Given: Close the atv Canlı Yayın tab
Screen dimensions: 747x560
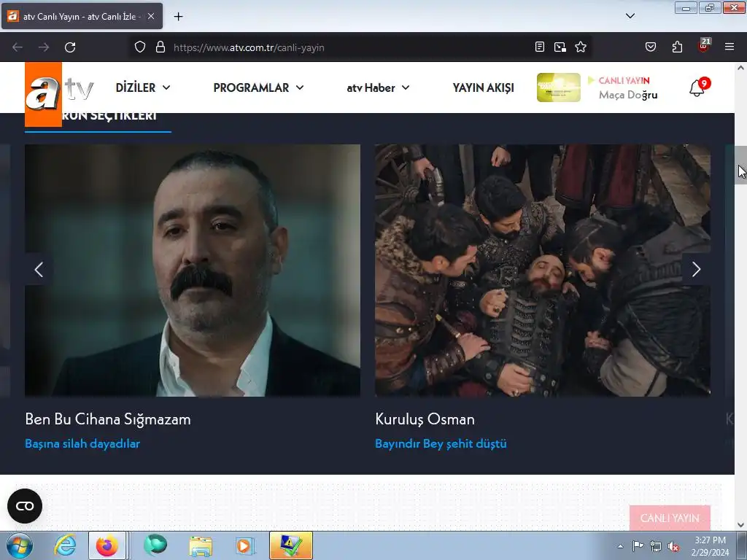Looking at the screenshot, I should [x=151, y=17].
